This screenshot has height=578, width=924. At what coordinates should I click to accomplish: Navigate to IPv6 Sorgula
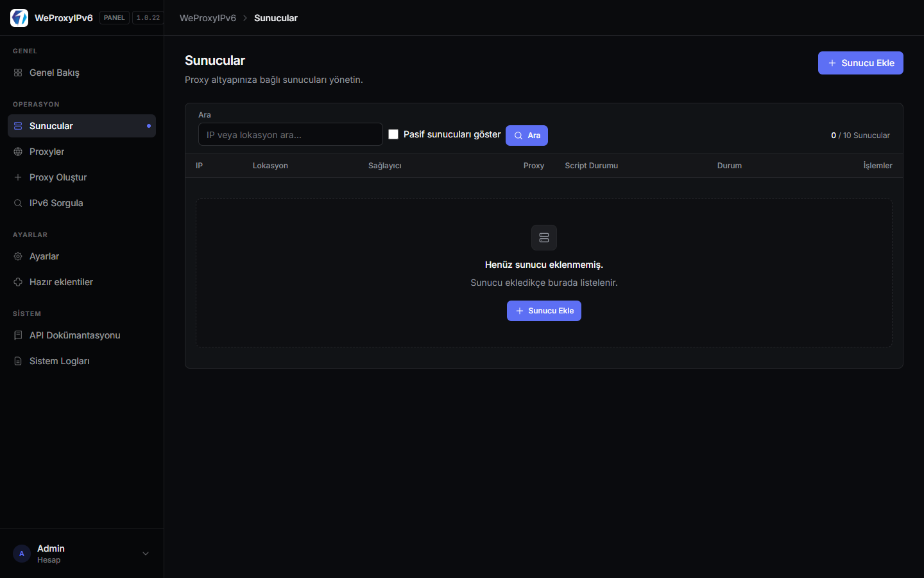(x=81, y=203)
